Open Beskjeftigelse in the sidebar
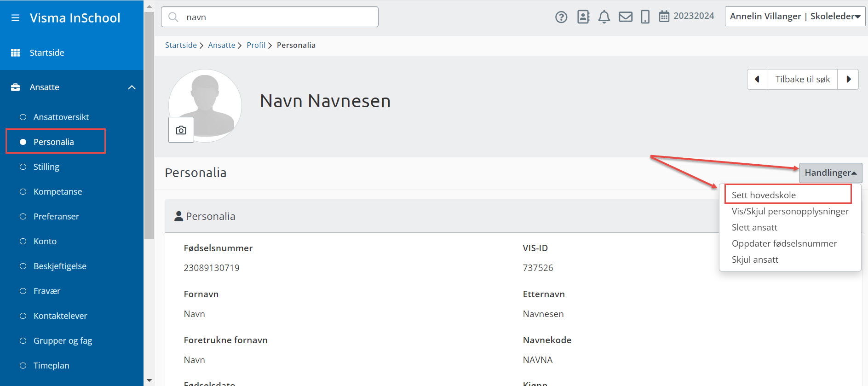This screenshot has width=868, height=386. pos(60,266)
